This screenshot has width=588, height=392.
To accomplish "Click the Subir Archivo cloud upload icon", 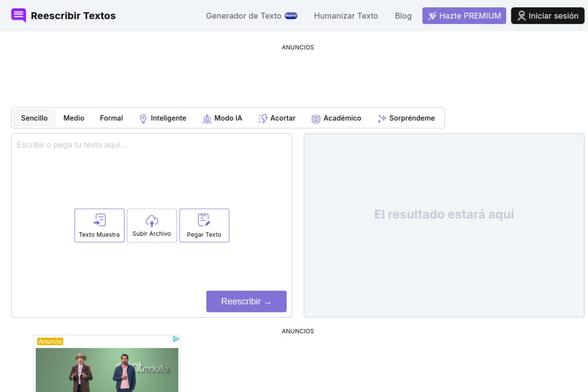I will pyautogui.click(x=152, y=221).
